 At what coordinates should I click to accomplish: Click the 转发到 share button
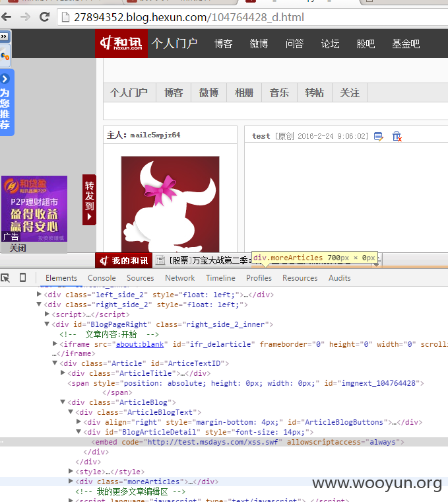(89, 199)
